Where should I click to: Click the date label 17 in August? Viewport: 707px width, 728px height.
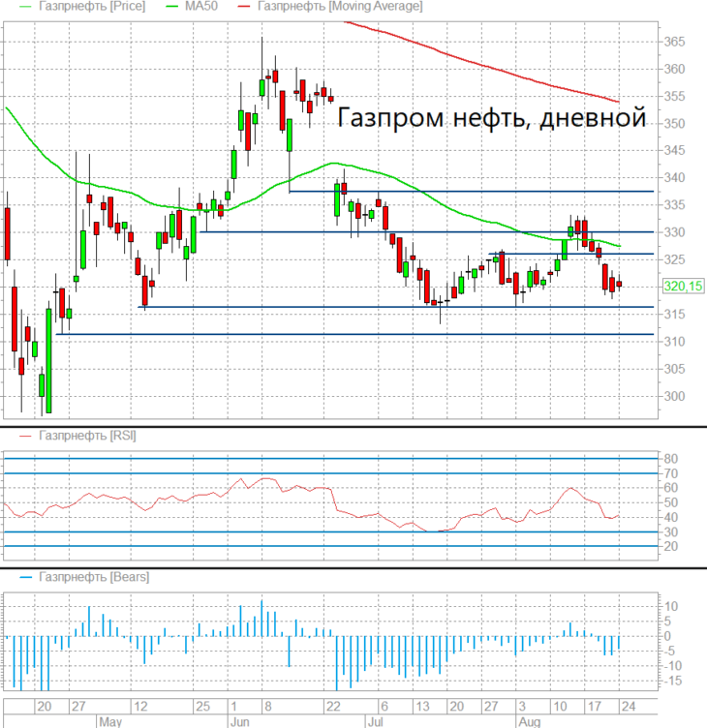tap(594, 707)
